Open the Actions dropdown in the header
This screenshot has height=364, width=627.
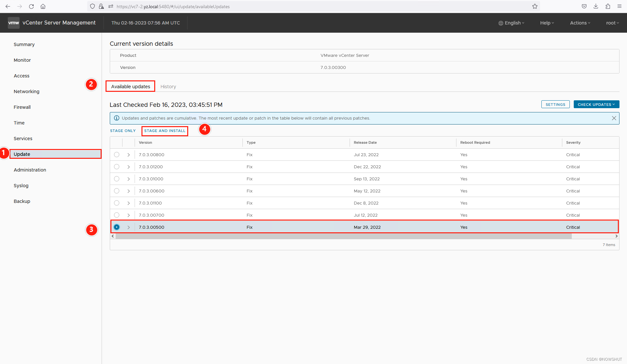[x=580, y=23]
